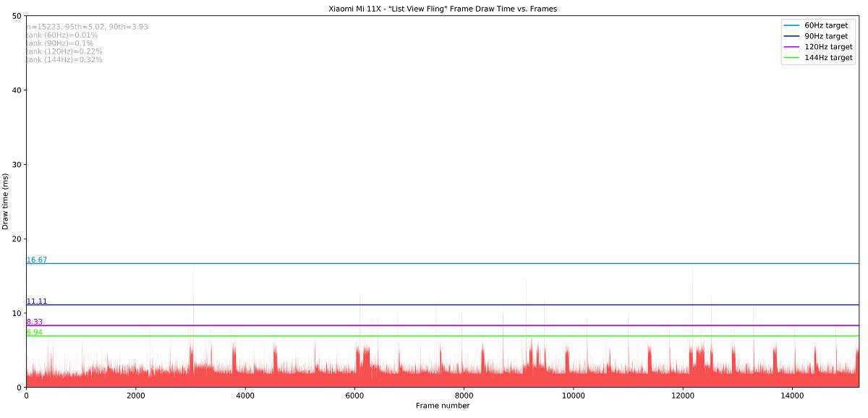Screen dimensions: 868x418
Task: Click the x-axis tick label 2000
Action: tap(135, 396)
